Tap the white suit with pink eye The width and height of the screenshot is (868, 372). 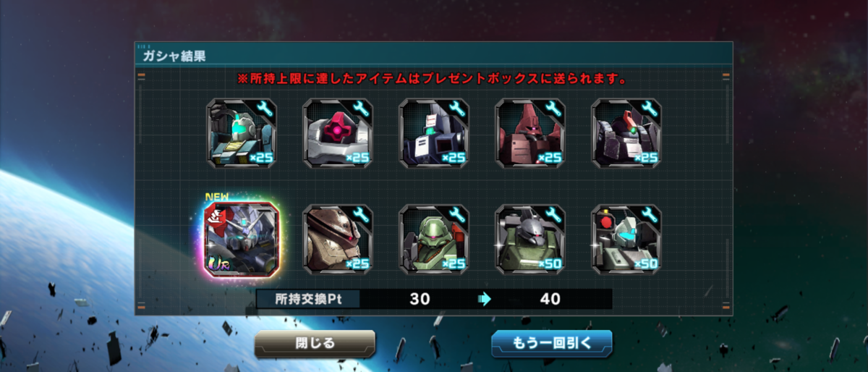[338, 134]
